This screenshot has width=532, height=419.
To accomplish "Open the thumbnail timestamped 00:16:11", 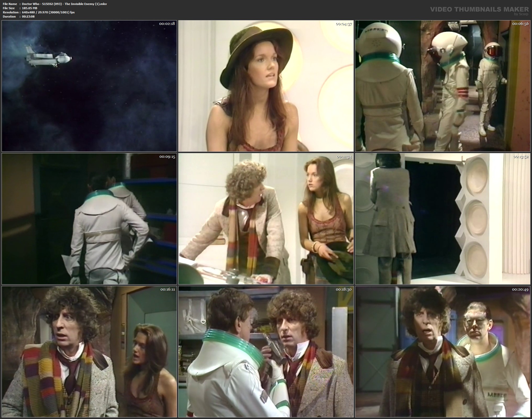I will tap(89, 352).
